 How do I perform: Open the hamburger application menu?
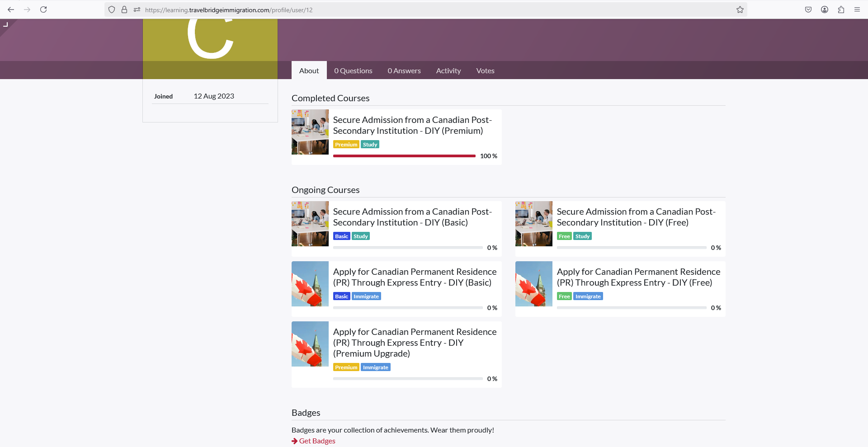(x=857, y=9)
